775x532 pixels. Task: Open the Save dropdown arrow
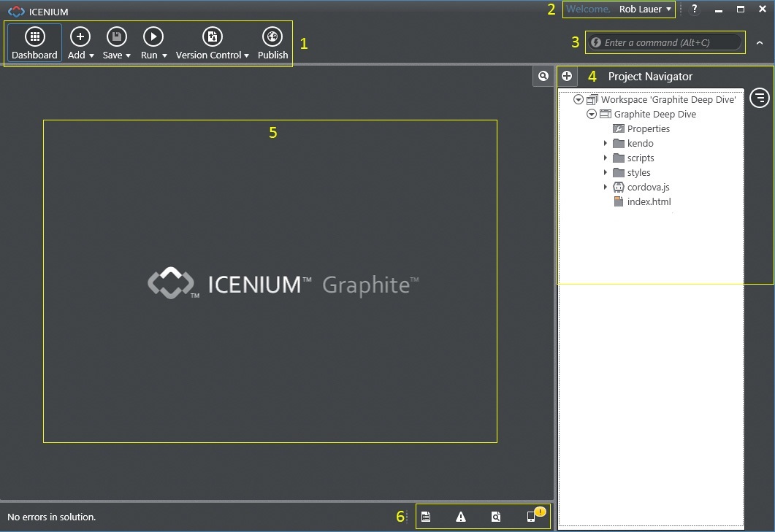click(x=128, y=55)
